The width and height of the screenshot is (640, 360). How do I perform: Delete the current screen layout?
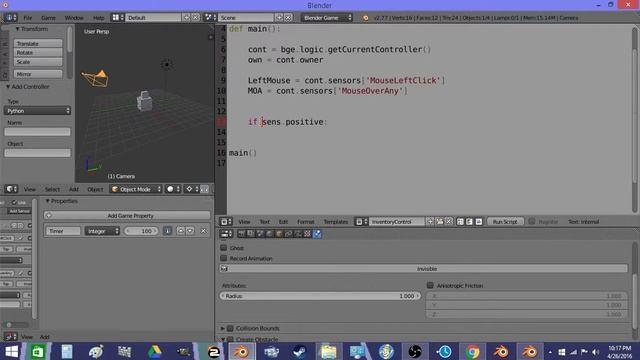(196, 18)
